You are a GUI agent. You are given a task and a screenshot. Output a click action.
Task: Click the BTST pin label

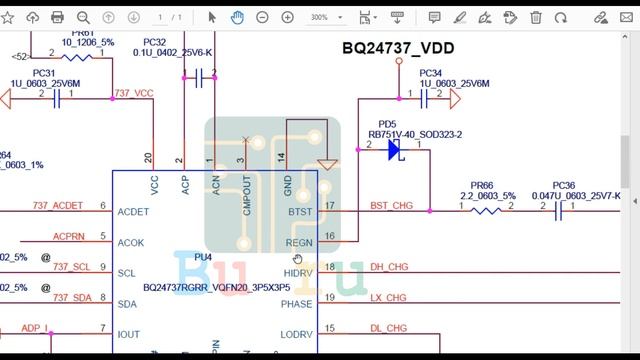[x=300, y=212]
